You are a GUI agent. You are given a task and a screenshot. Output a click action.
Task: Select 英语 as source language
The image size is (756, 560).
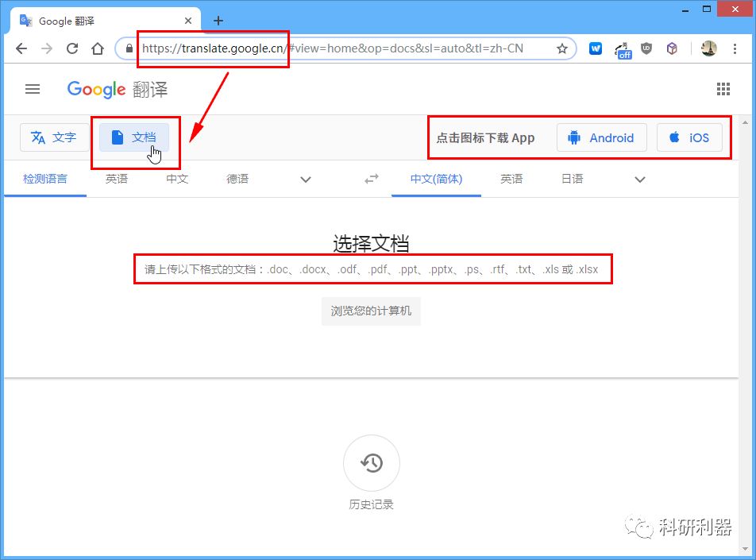tap(117, 179)
